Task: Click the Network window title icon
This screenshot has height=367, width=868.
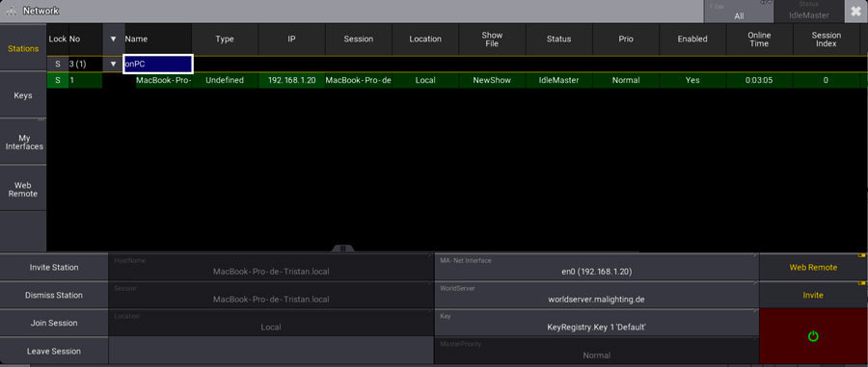Action: point(11,11)
